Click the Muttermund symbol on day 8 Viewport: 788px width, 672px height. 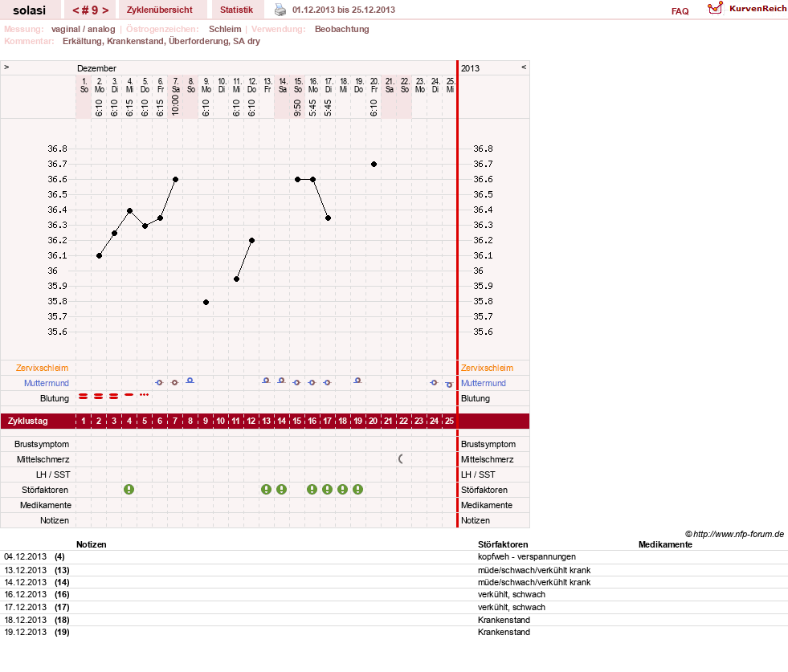coord(190,381)
